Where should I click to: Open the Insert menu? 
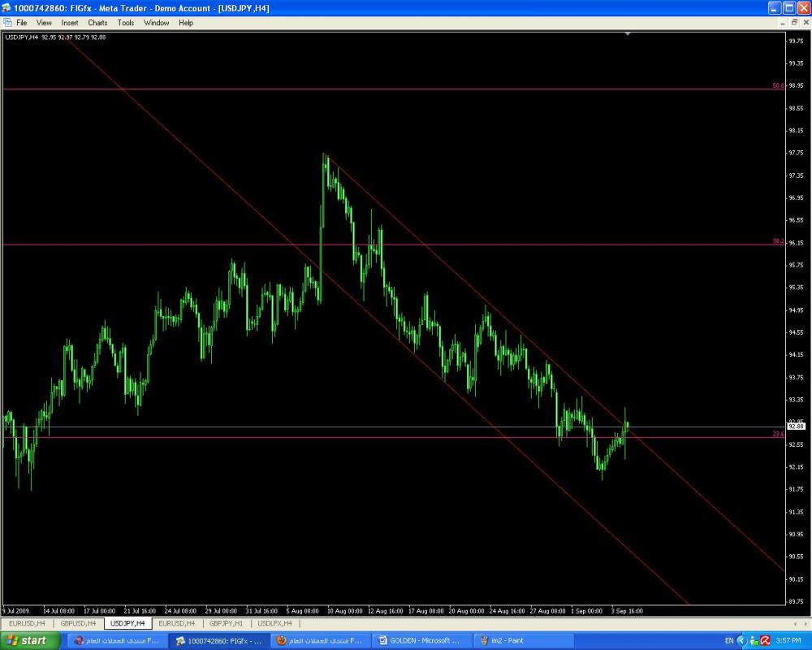[69, 23]
